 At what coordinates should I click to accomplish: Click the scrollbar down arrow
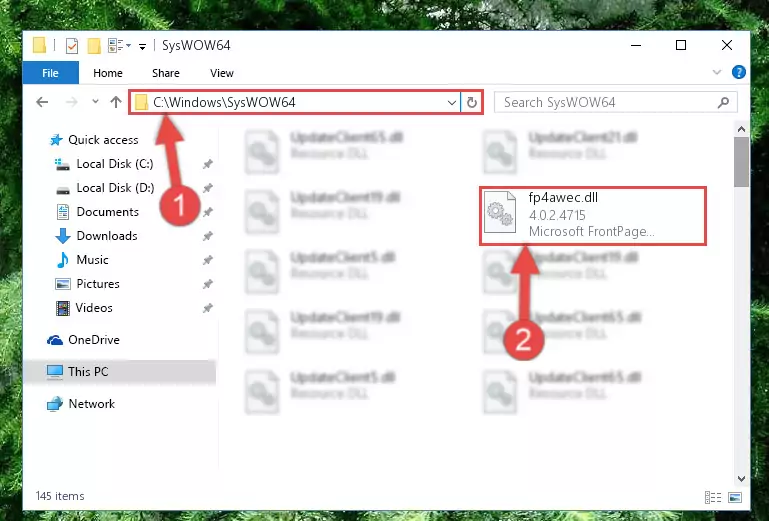(741, 479)
